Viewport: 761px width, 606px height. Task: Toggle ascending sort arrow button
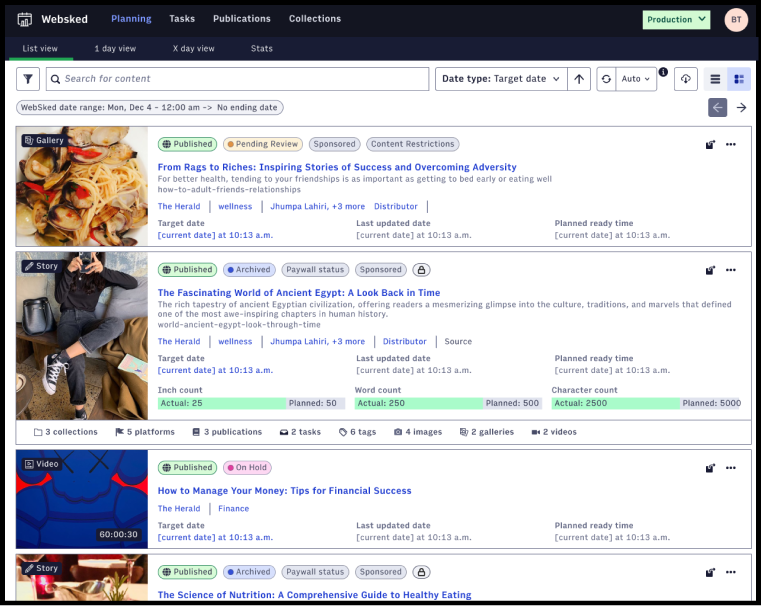579,79
